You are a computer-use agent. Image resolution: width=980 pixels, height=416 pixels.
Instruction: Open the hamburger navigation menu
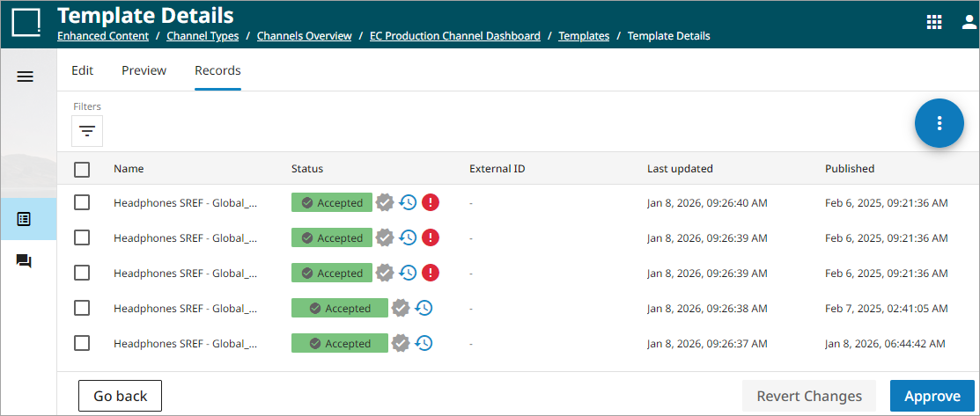(26, 77)
